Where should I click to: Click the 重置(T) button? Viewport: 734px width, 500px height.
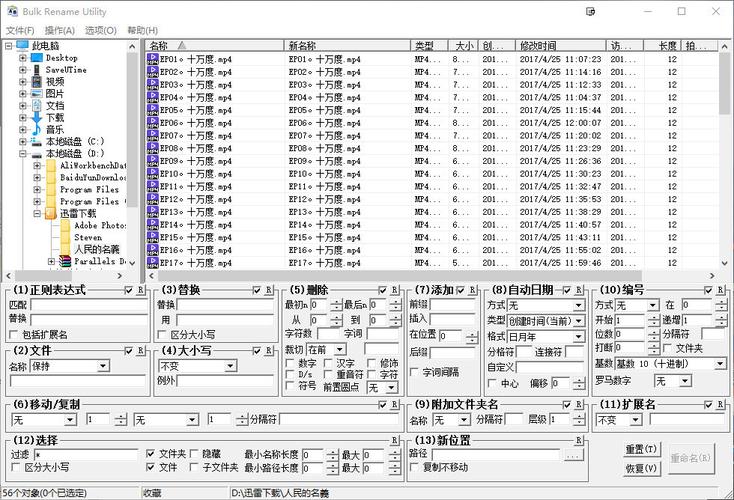point(641,449)
